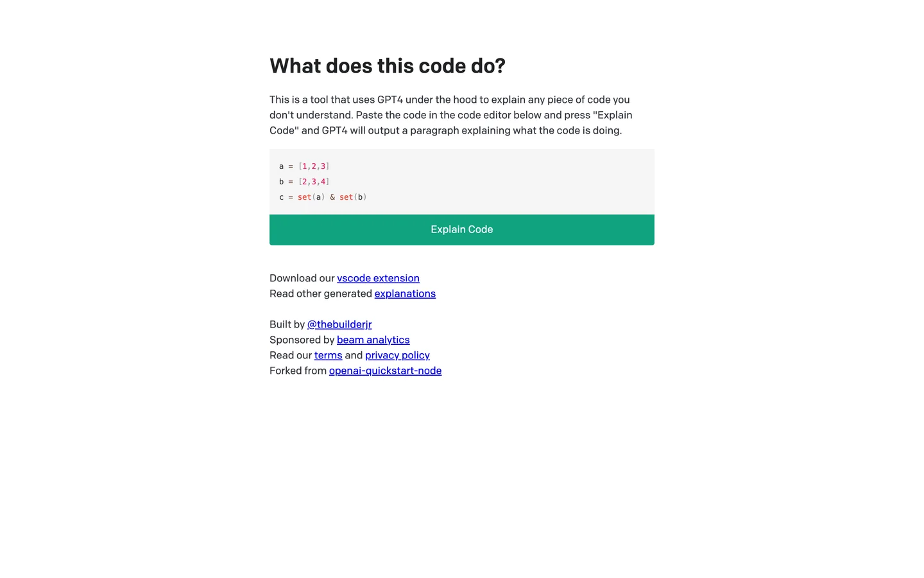Click the GPT4 tool description paragraph
The image size is (924, 578).
pos(450,115)
